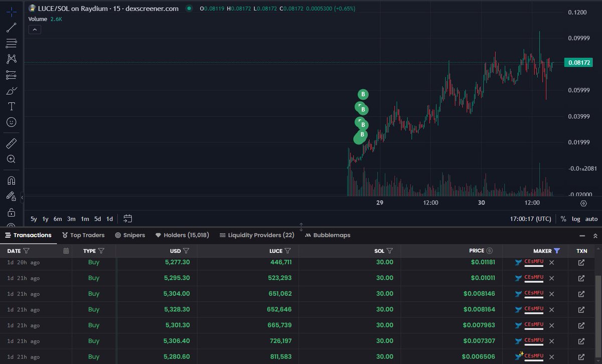Image resolution: width=602 pixels, height=364 pixels.
Task: Clear maker filter in $0.006506 row
Action: [552, 356]
